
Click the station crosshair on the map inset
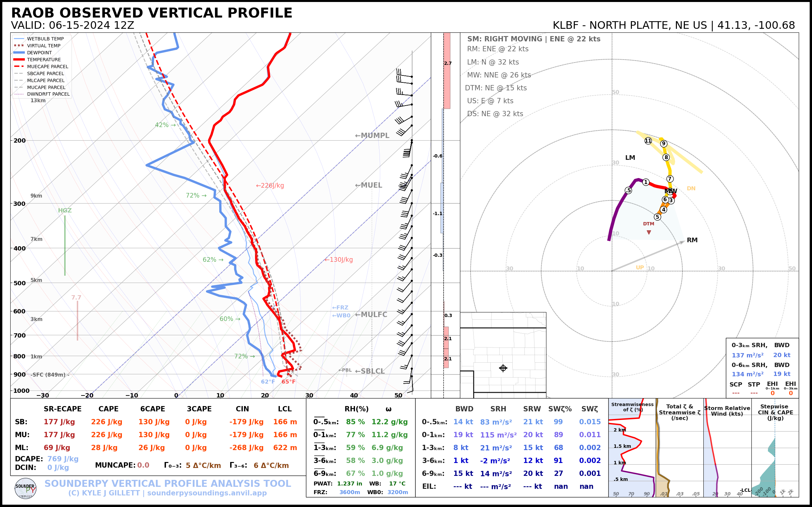[x=503, y=368]
